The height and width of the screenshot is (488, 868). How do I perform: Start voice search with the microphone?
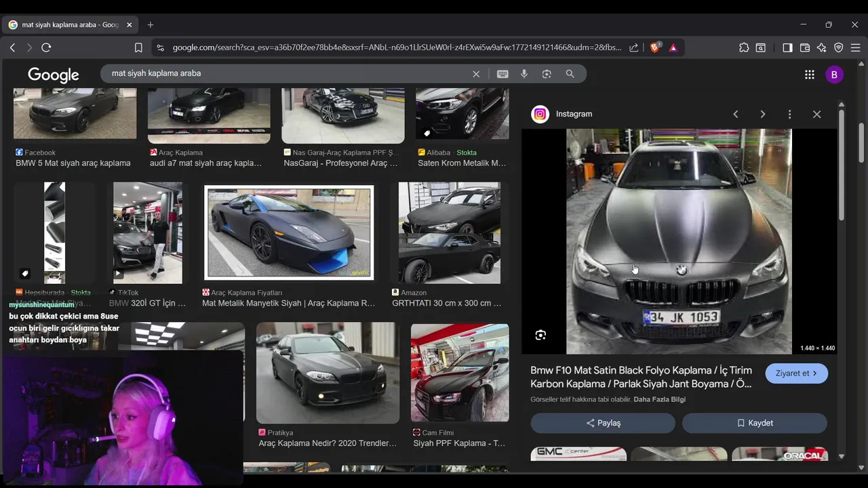click(x=524, y=74)
